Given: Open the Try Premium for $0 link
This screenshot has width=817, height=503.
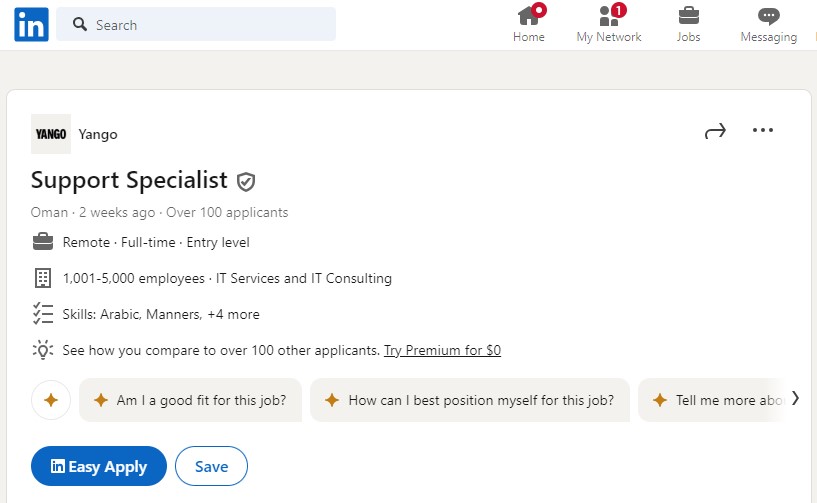Looking at the screenshot, I should [x=442, y=350].
